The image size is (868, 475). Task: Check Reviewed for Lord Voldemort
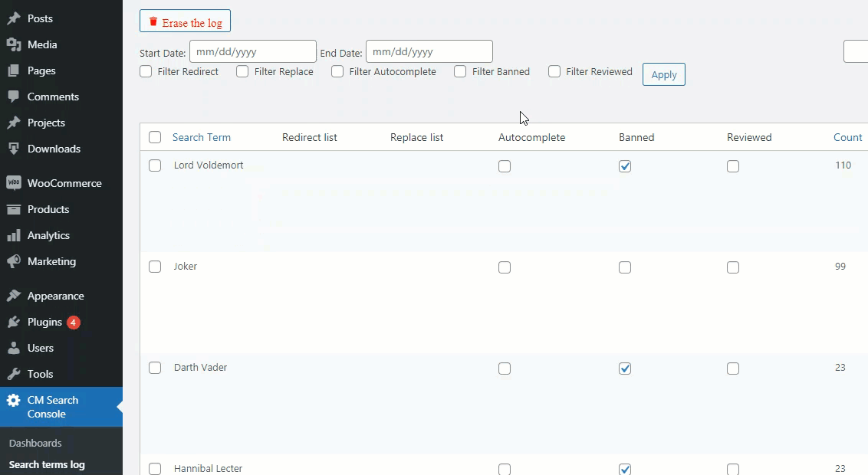733,166
